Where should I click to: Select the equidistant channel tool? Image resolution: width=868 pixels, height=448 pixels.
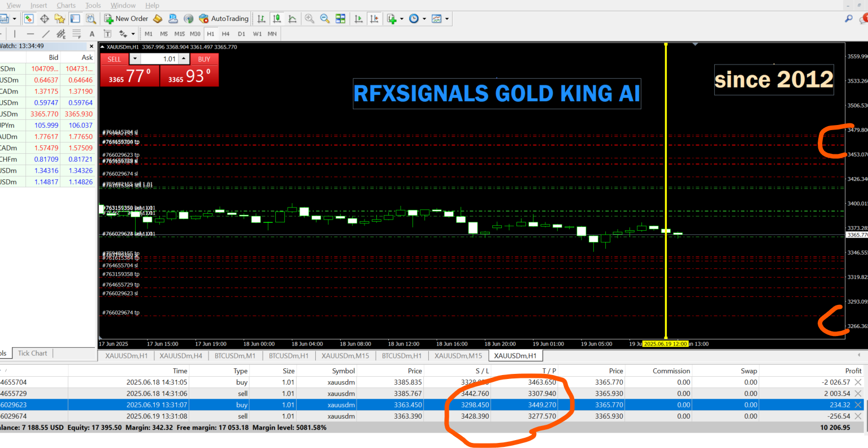click(61, 34)
